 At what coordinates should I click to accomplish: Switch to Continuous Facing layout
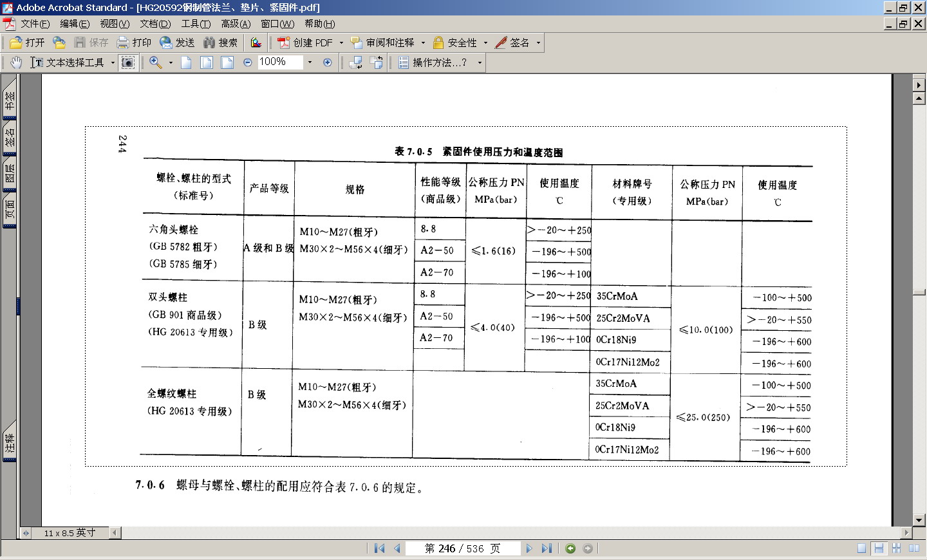tap(896, 548)
